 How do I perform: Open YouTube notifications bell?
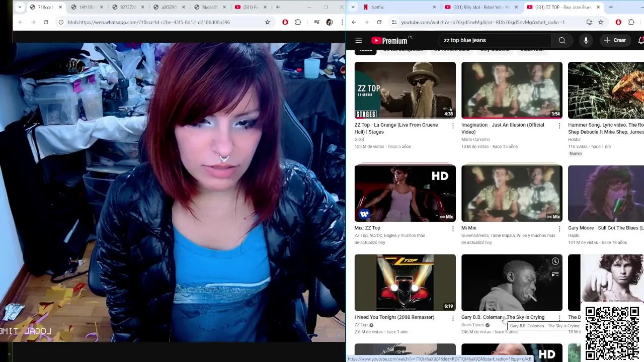coord(641,40)
